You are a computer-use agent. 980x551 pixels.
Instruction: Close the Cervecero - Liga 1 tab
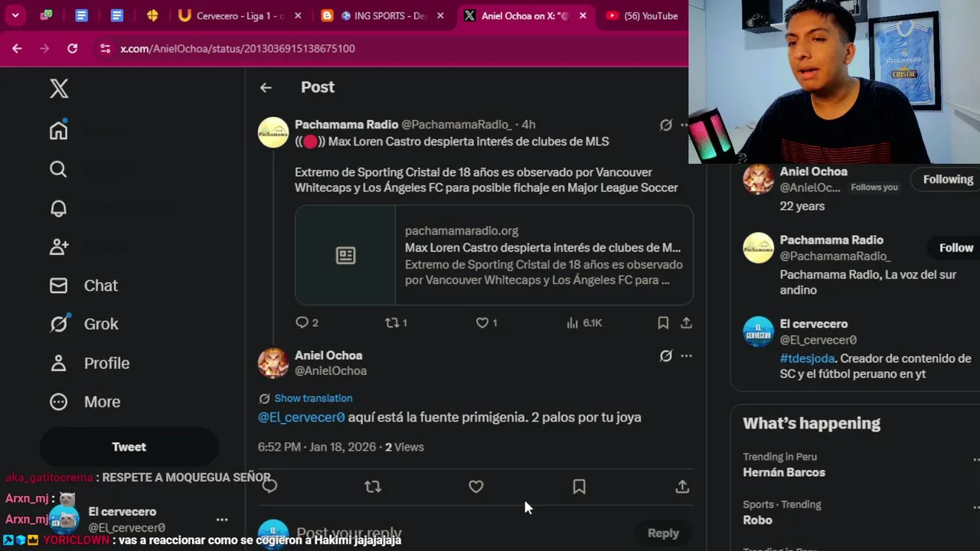298,15
